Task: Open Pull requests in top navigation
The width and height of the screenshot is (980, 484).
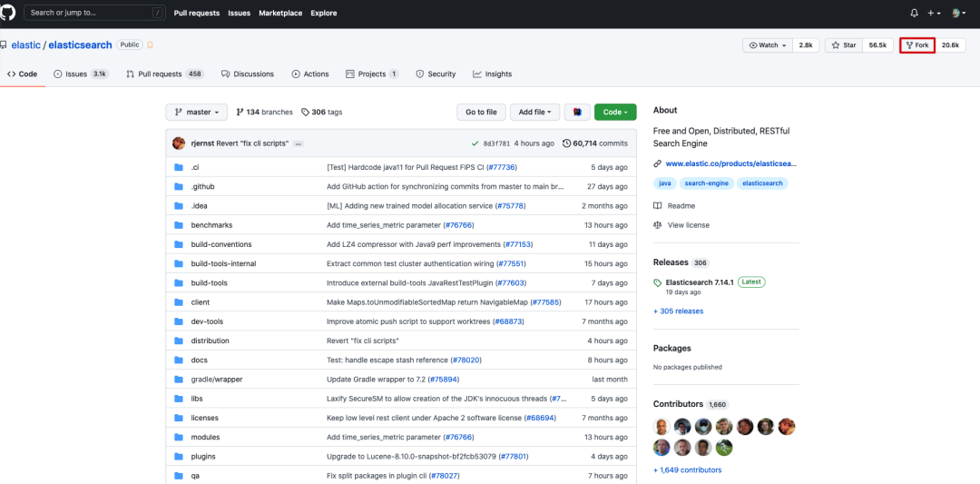Action: click(x=198, y=13)
